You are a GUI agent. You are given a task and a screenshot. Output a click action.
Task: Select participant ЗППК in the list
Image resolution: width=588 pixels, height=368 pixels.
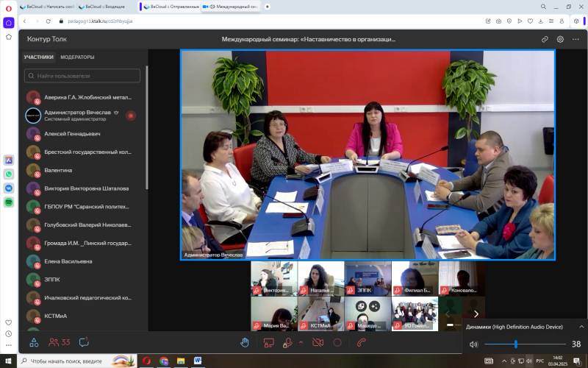(82, 280)
